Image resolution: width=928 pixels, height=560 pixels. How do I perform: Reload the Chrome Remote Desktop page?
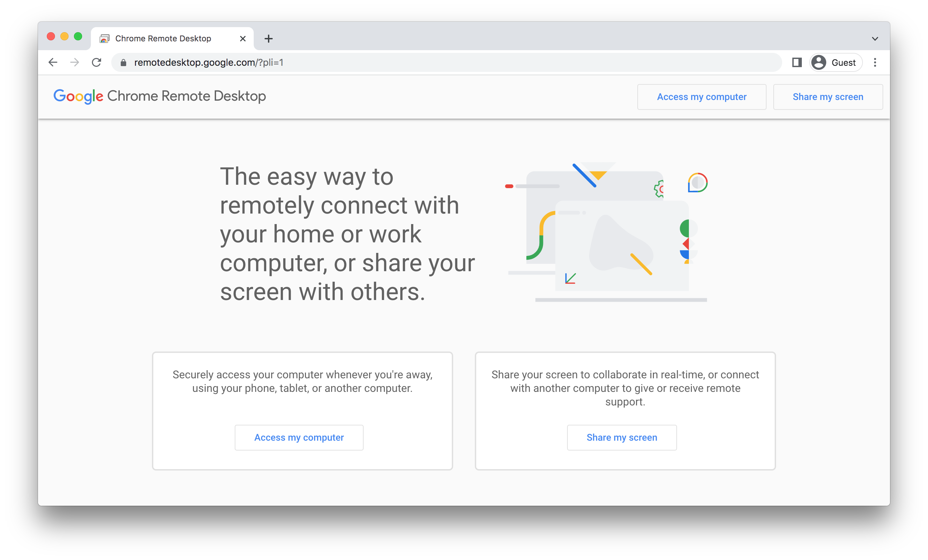tap(96, 62)
